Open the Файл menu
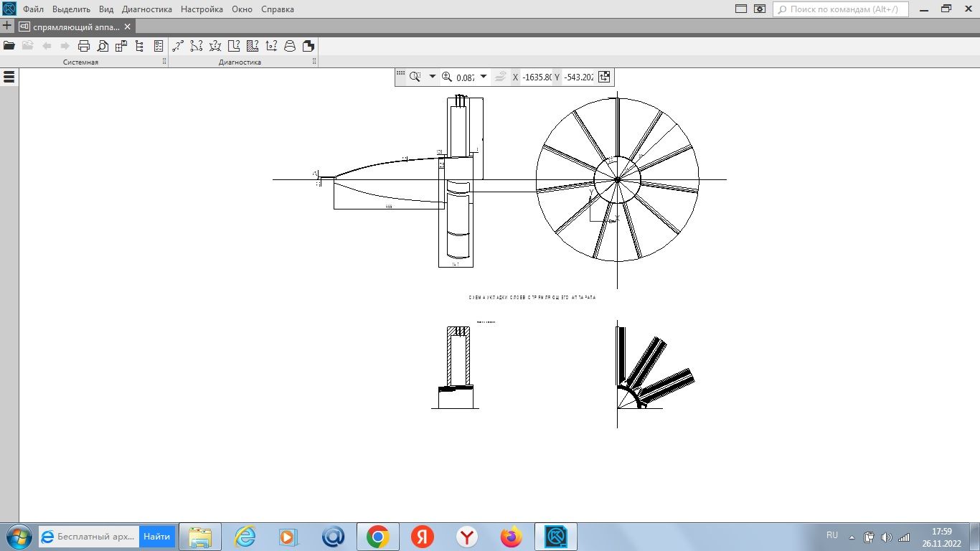The height and width of the screenshot is (551, 980). pyautogui.click(x=33, y=9)
